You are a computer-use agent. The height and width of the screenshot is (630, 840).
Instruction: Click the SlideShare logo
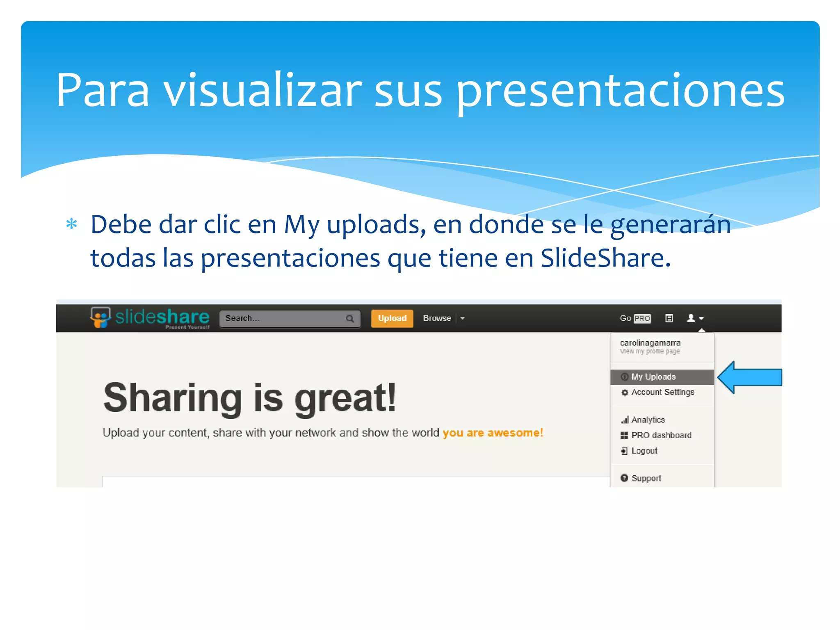(150, 318)
